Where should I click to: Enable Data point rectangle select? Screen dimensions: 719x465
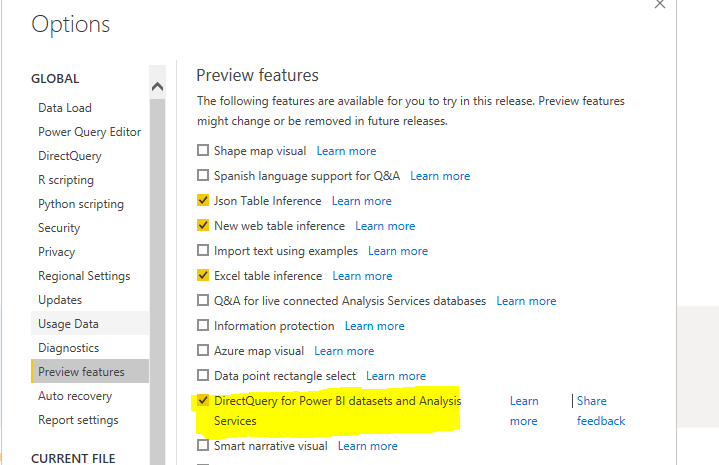[x=203, y=375]
